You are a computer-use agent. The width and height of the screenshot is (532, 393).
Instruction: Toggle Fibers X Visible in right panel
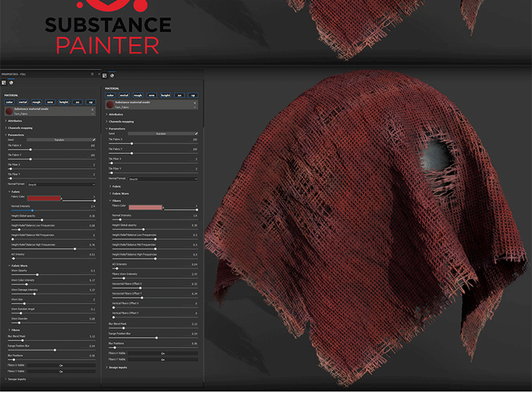pyautogui.click(x=163, y=353)
